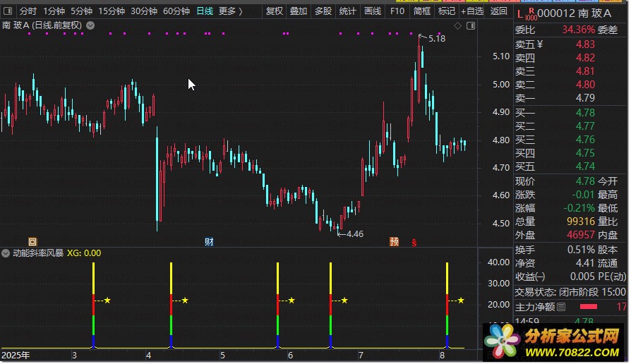Viewport: 631px width, 364px height.
Task: Click the 买一 price 4.78
Action: point(585,113)
